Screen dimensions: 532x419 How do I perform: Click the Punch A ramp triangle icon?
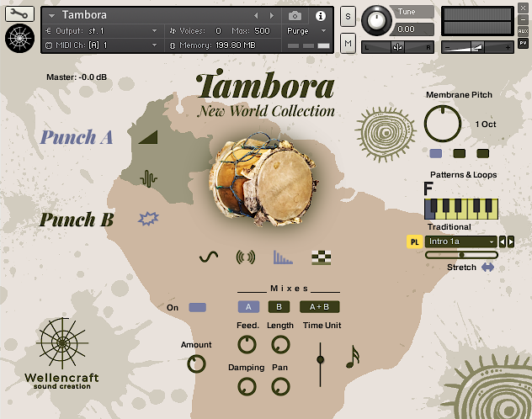[149, 137]
